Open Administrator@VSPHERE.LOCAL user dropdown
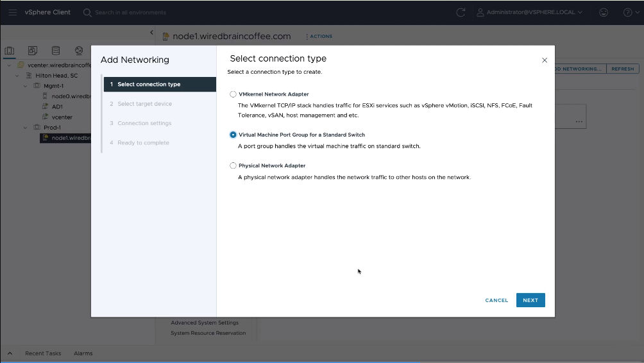Screen dimensions: 644x363 [530, 12]
